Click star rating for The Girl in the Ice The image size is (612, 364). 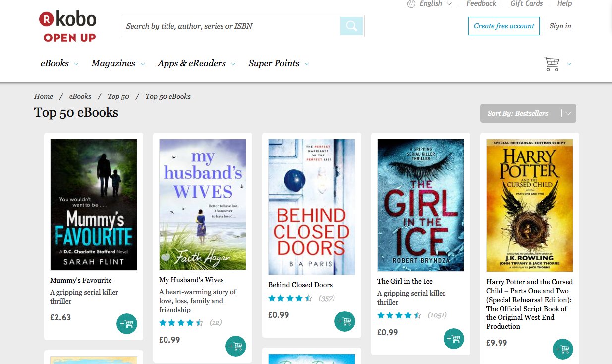click(399, 315)
